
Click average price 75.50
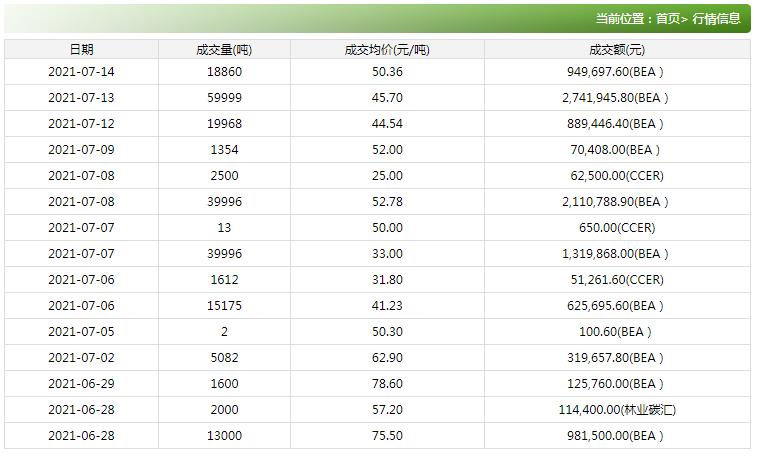[x=387, y=436]
